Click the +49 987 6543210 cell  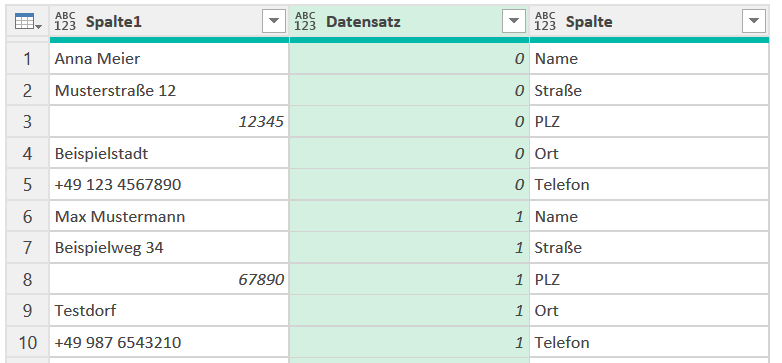(169, 343)
